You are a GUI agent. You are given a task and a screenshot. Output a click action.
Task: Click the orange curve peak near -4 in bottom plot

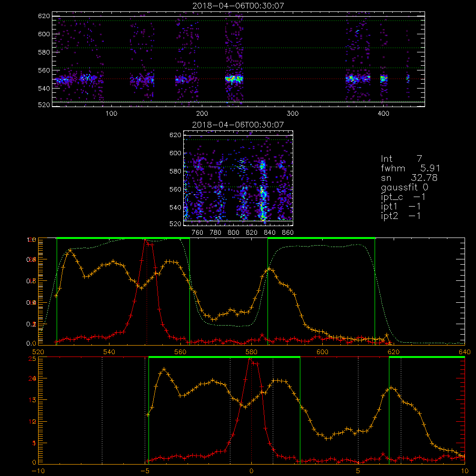(x=164, y=369)
